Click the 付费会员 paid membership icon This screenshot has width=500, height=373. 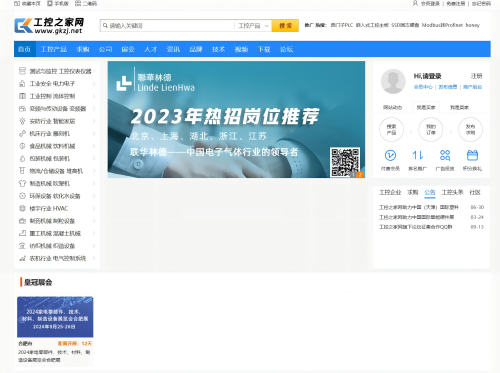coord(390,155)
